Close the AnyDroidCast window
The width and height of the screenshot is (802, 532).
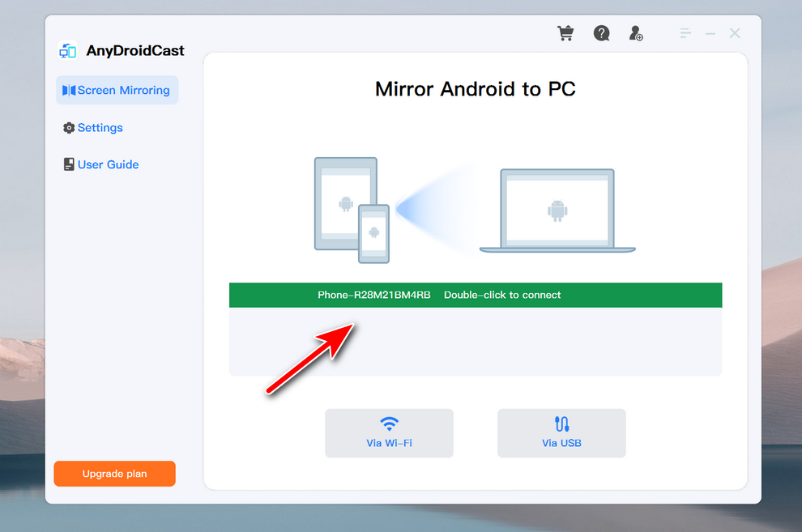(x=735, y=33)
